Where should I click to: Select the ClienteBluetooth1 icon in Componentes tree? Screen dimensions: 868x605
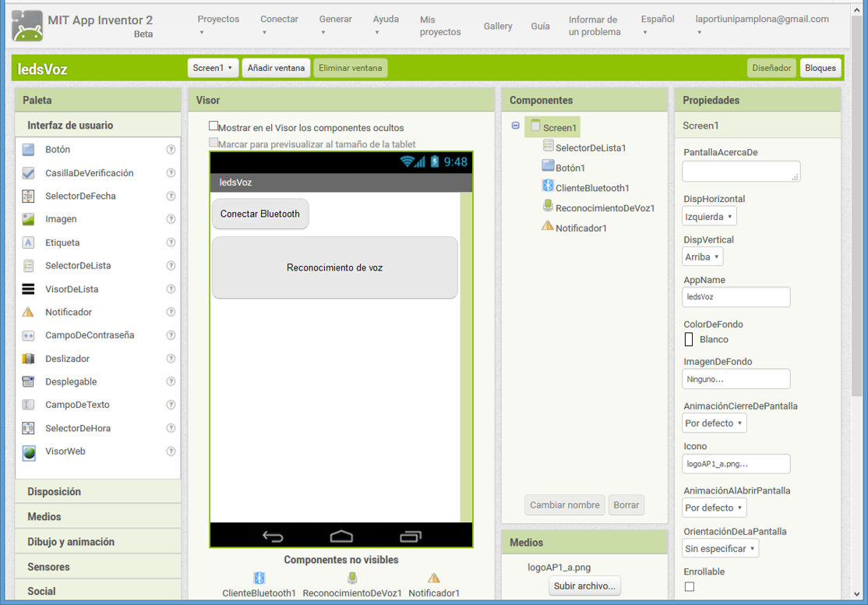point(548,187)
